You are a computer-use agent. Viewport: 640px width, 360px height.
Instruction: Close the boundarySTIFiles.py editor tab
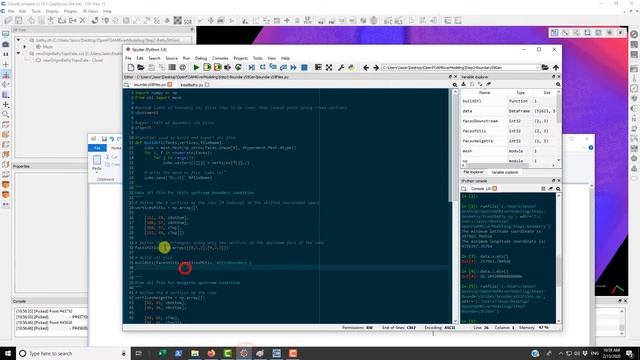click(169, 85)
